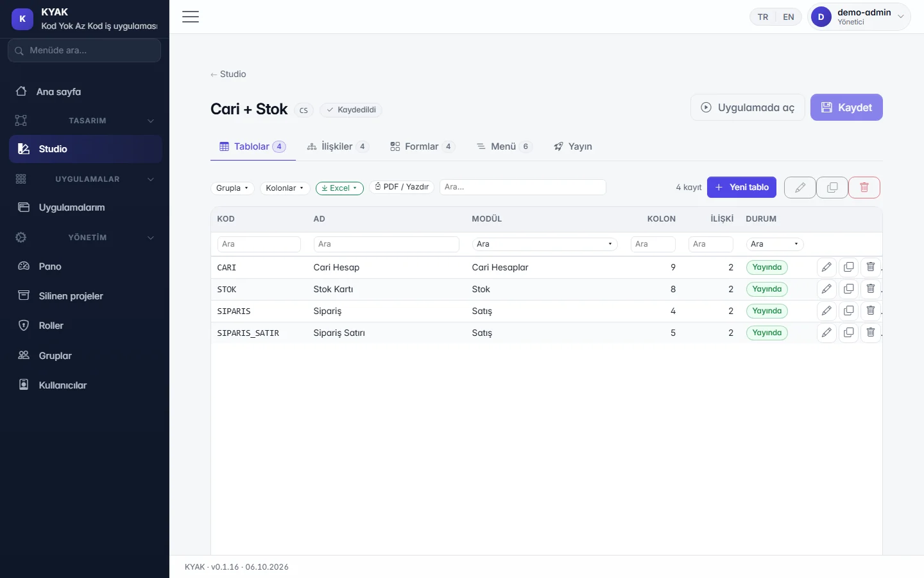This screenshot has height=578, width=924.
Task: Open the Grupla dropdown
Action: pos(232,188)
